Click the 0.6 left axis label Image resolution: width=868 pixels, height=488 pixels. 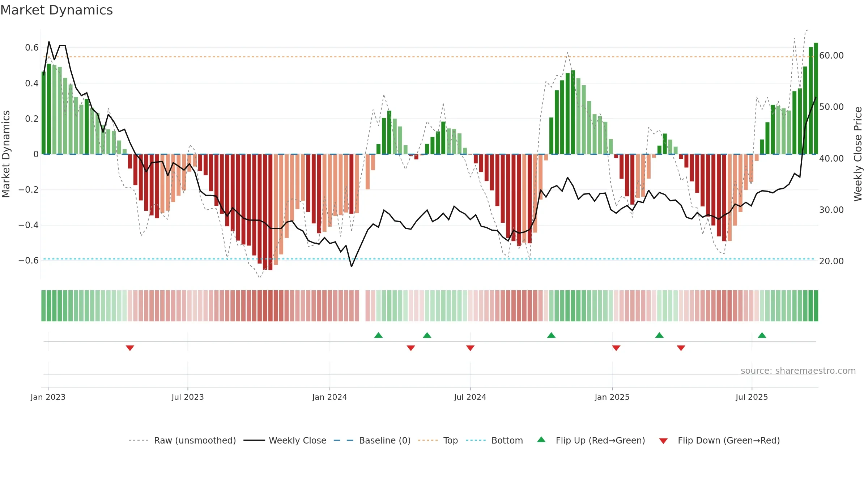click(x=32, y=47)
